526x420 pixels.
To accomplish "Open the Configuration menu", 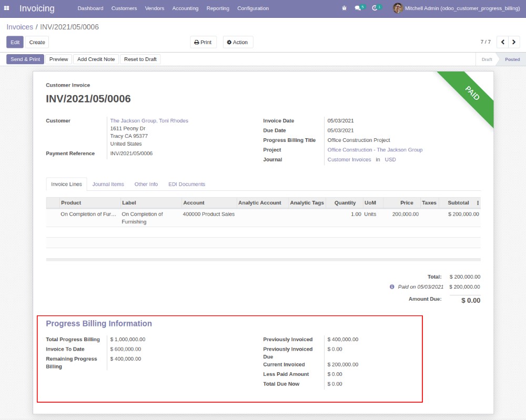I will pyautogui.click(x=252, y=8).
